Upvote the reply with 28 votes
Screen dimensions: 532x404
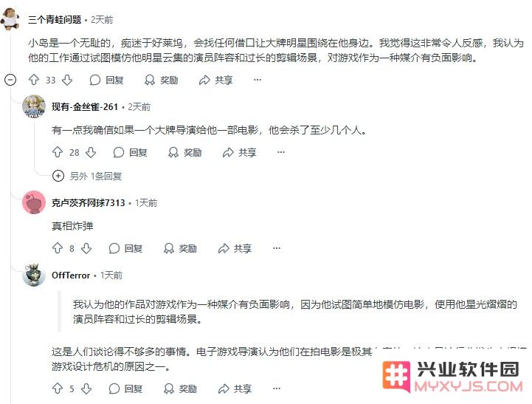(x=58, y=152)
